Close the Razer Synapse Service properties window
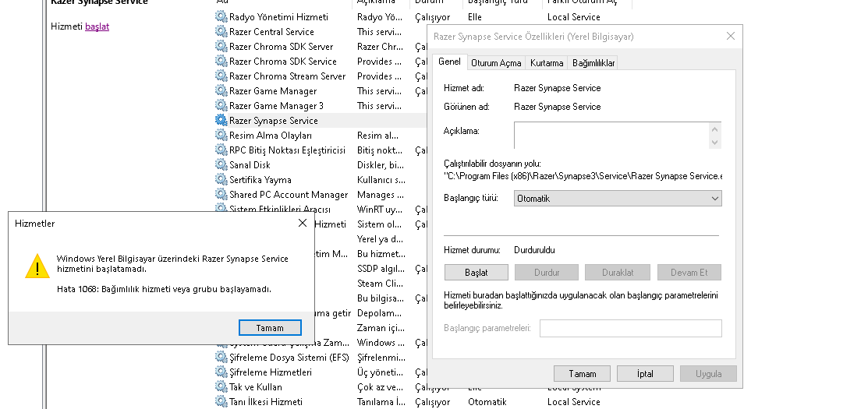This screenshot has width=868, height=409. coord(730,36)
